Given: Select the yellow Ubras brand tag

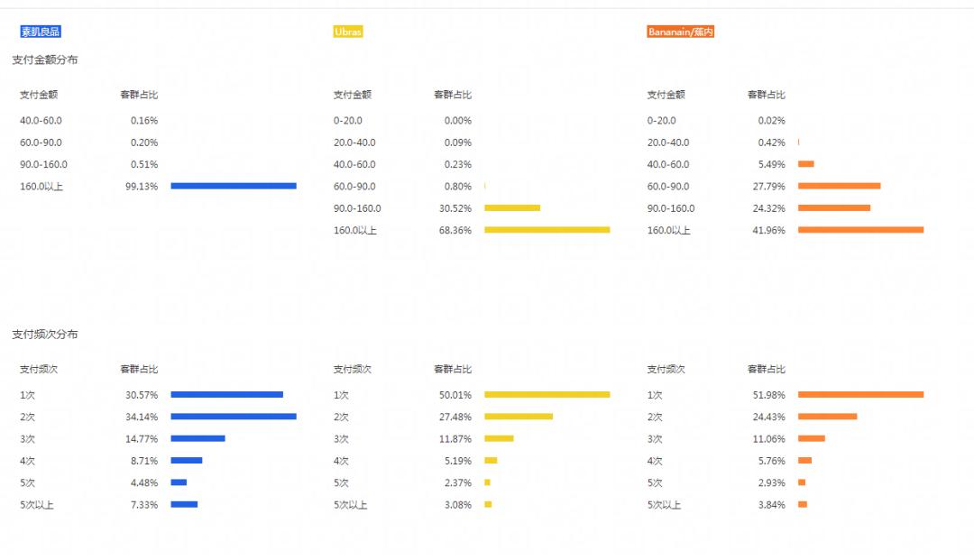Looking at the screenshot, I should (348, 32).
